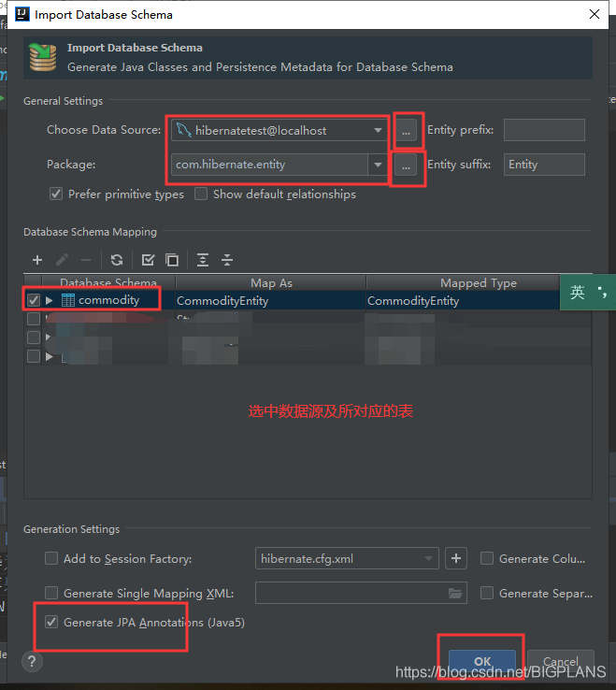
Task: Open the hibernate.cfg.xml dropdown
Action: pos(428,558)
